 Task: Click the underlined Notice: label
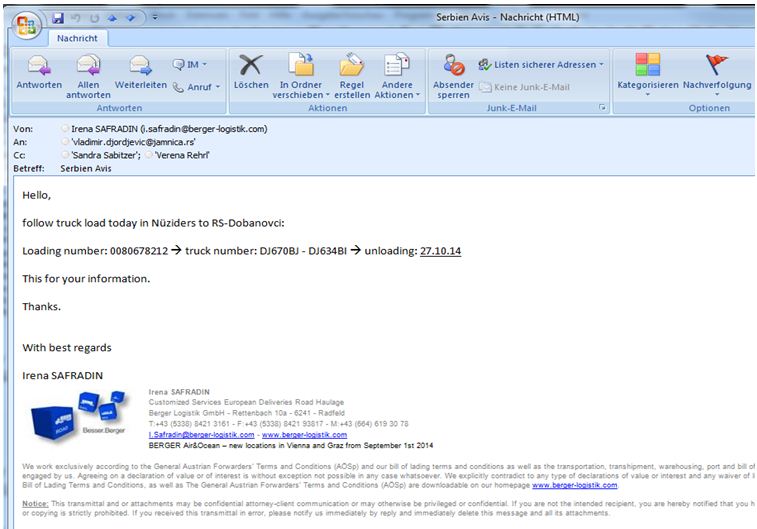(35, 503)
